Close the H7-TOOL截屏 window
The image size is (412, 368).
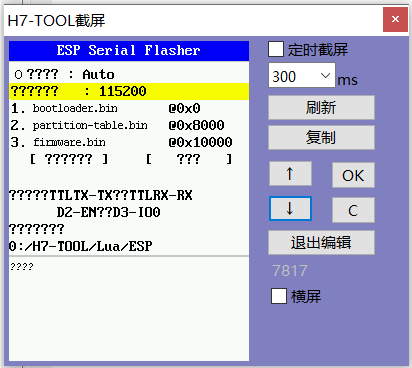(395, 19)
